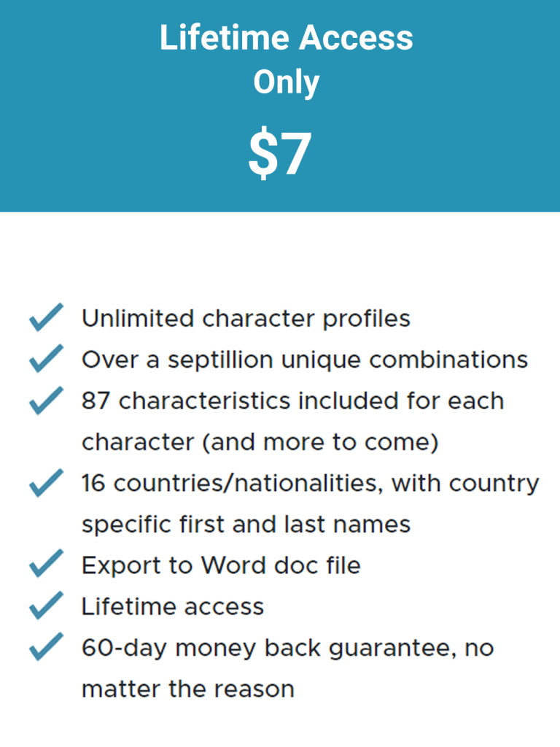This screenshot has height=747, width=560.
Task: Select the Lifetime Access heading
Action: [x=286, y=37]
